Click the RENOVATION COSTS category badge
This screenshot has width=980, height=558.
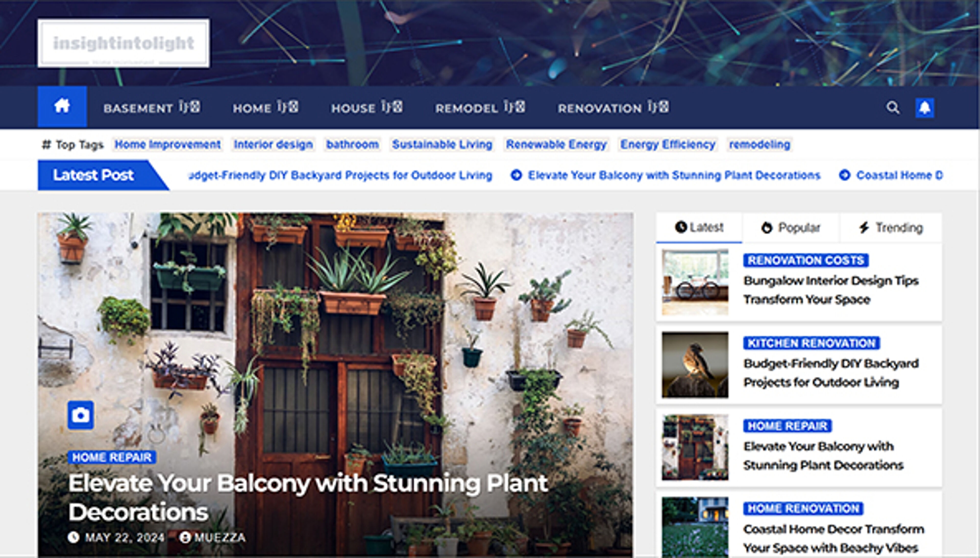[x=806, y=260]
